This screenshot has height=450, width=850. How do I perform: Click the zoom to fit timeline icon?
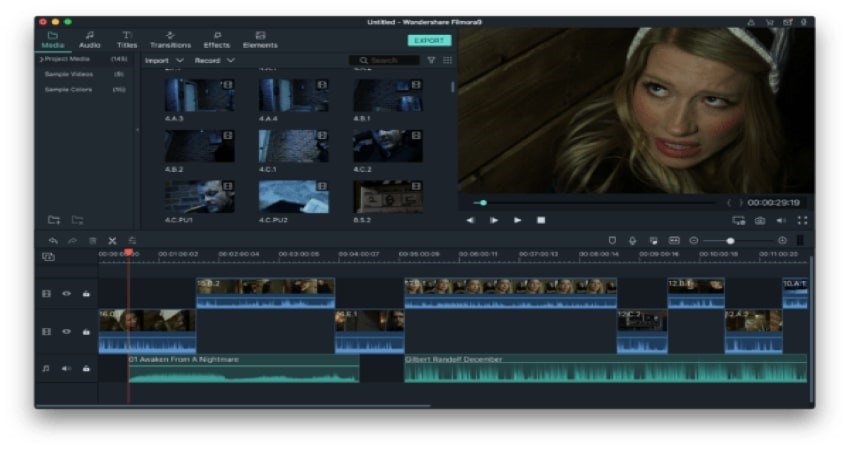[674, 240]
